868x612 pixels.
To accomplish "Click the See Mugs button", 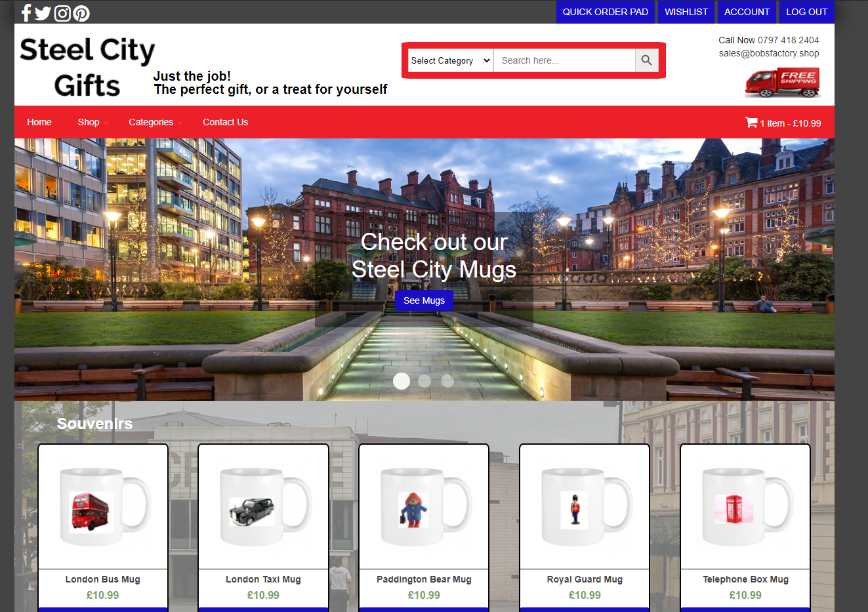I will [424, 300].
